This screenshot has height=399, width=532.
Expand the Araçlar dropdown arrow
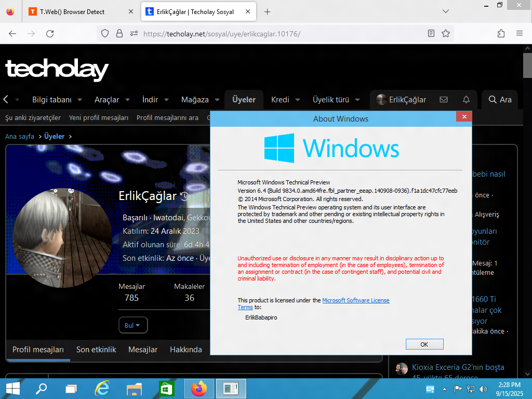(x=128, y=100)
